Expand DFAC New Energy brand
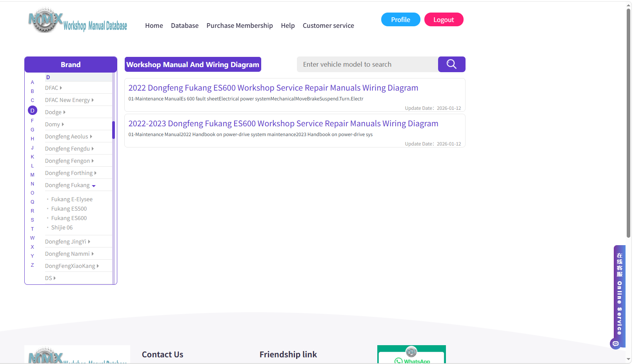Viewport: 633px width, 364px height. [69, 100]
